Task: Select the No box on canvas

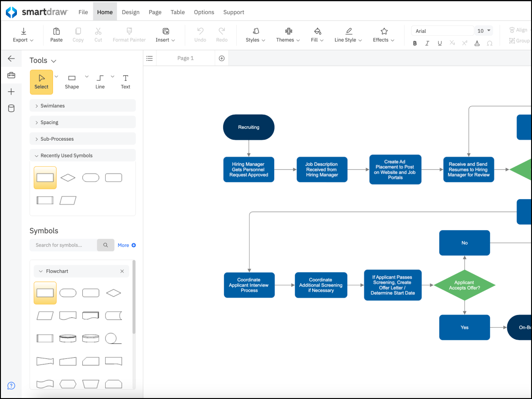Action: [464, 243]
